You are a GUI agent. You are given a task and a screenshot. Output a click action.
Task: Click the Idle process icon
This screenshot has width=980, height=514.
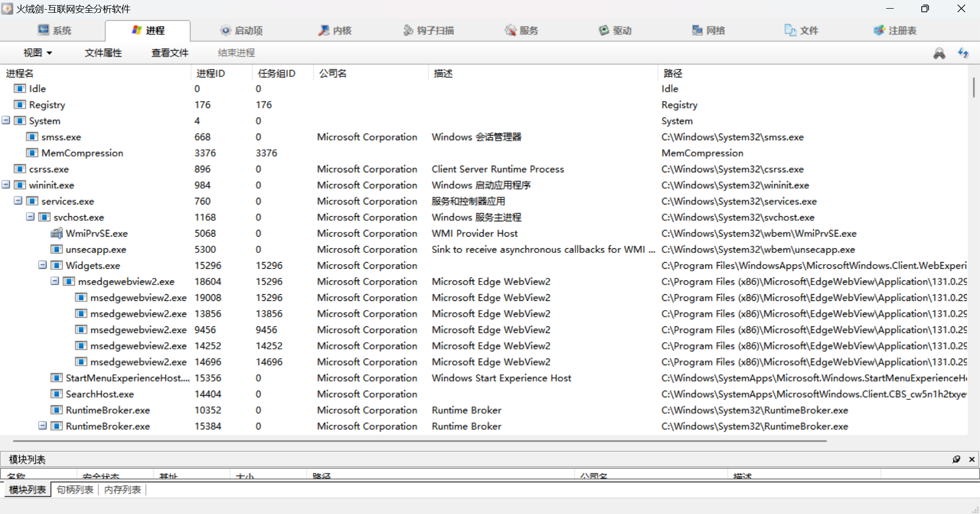[20, 88]
